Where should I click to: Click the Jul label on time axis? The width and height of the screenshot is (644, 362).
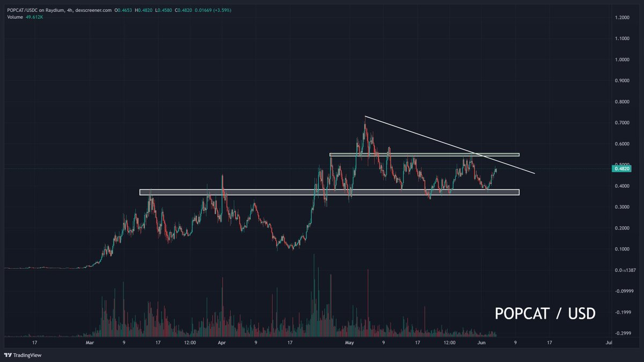coord(609,342)
